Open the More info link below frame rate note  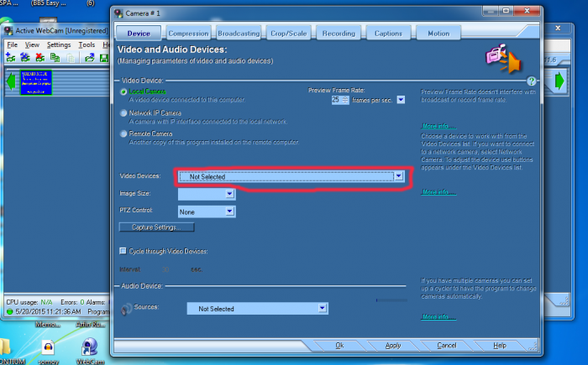pyautogui.click(x=438, y=126)
